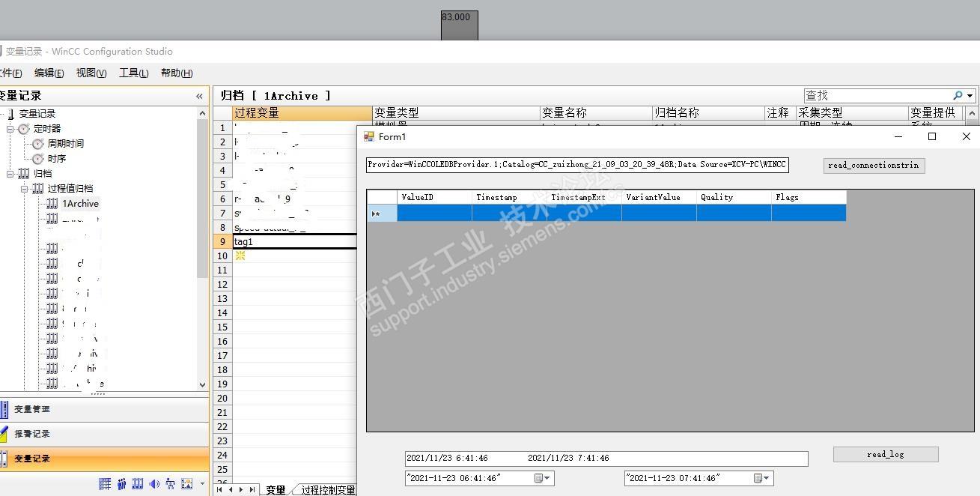The height and width of the screenshot is (496, 980).
Task: Select the 采集类型 column header
Action: [x=852, y=113]
